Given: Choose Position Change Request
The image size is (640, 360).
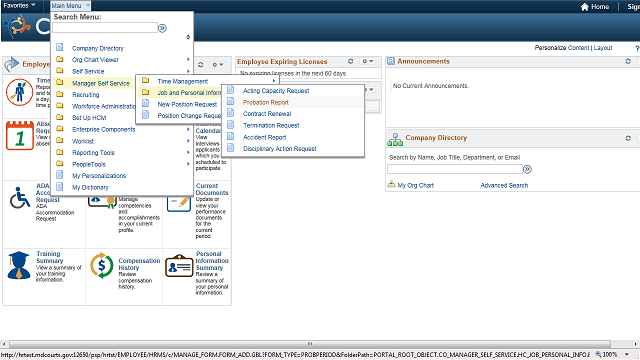Looking at the screenshot, I should 189,116.
